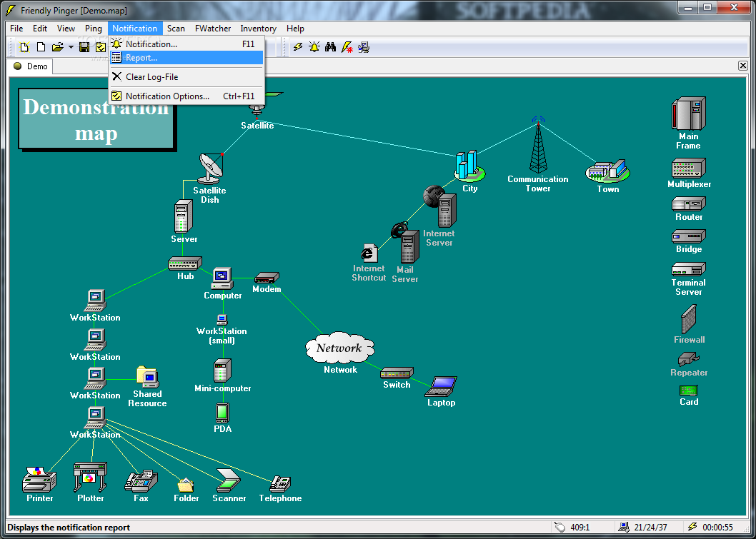Open Notification Options... menu entry
Viewport: 756px width, 539px height.
coord(186,96)
